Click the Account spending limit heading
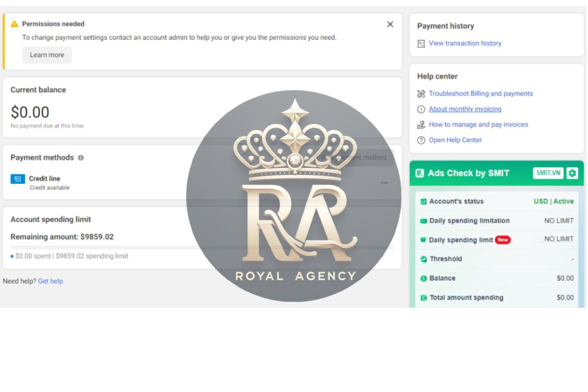This screenshot has width=588, height=392. tap(51, 219)
